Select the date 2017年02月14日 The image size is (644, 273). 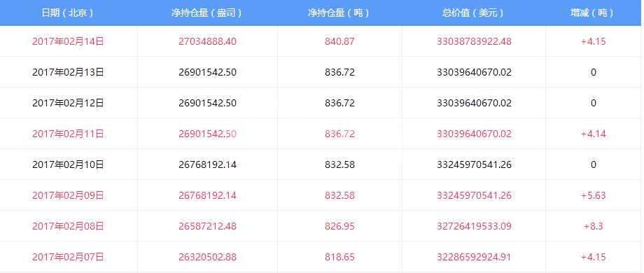(68, 41)
